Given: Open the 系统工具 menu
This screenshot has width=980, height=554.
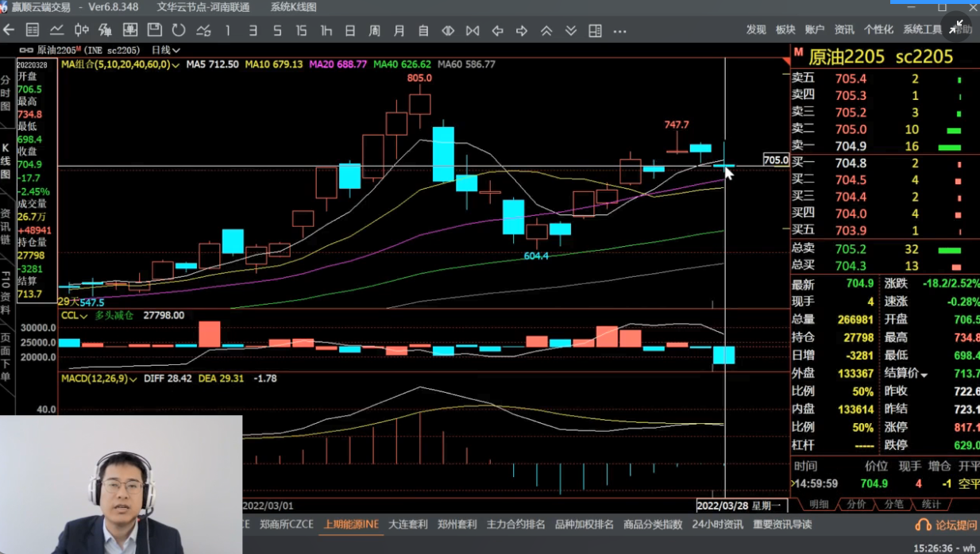Looking at the screenshot, I should click(x=922, y=29).
